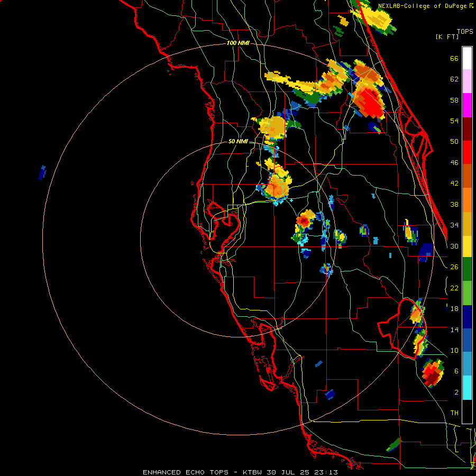Click the cyan 2 kft legend swatch
The height and width of the screenshot is (476, 476).
[x=467, y=388]
